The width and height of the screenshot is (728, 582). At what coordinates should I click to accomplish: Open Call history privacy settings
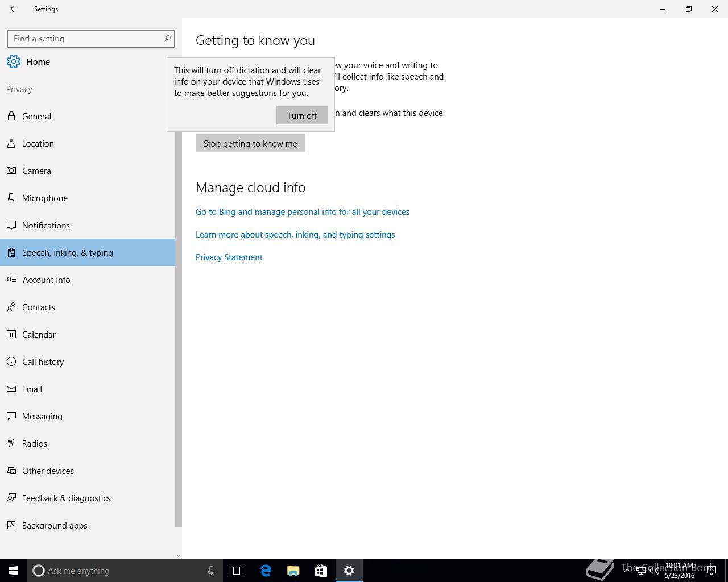click(x=88, y=361)
